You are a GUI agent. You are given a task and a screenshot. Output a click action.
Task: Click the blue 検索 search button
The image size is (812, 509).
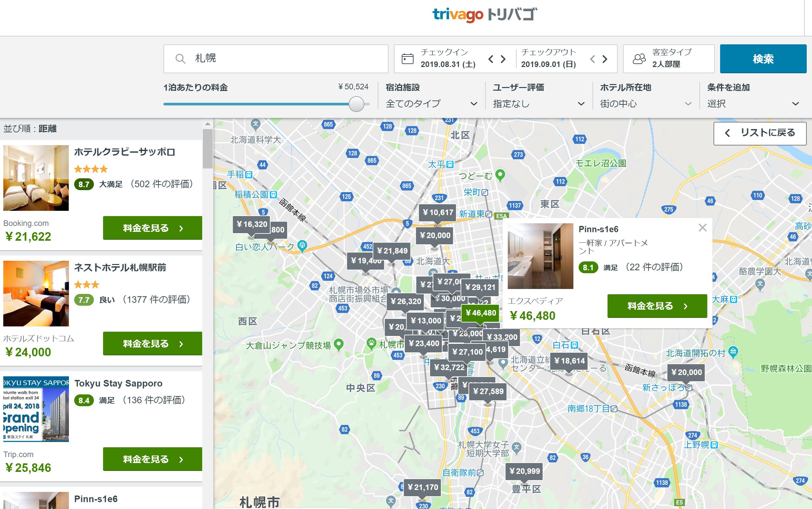point(763,58)
